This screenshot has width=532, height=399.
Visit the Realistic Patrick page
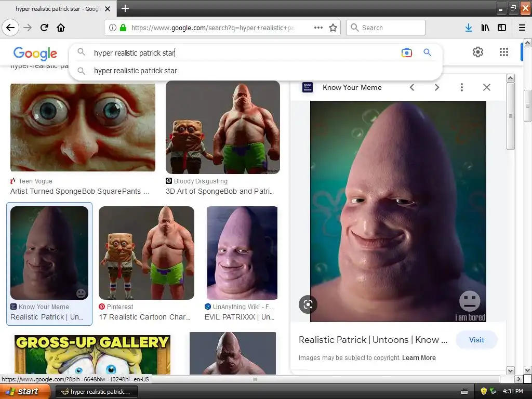coord(476,340)
